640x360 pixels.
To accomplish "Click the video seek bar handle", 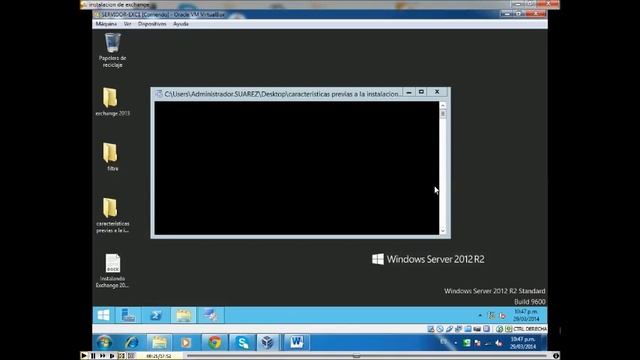I will point(356,356).
